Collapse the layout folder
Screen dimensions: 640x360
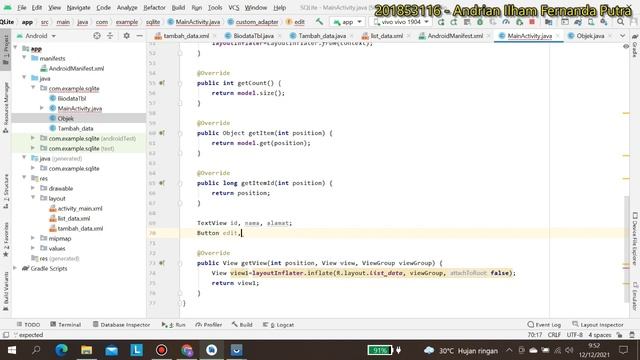[x=33, y=198]
